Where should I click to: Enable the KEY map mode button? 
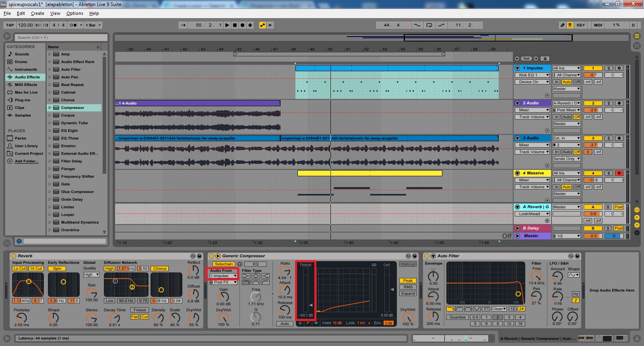pyautogui.click(x=581, y=25)
